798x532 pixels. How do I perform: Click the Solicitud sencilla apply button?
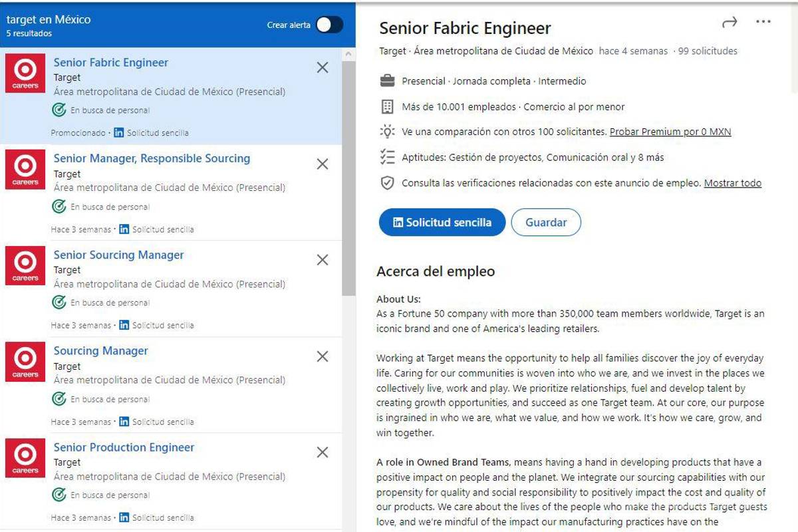click(442, 222)
